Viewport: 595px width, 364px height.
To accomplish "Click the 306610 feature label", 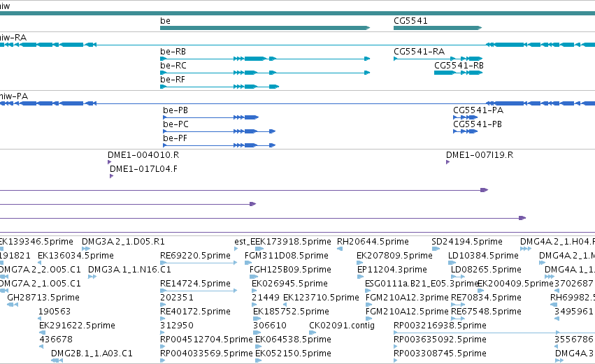I will click(x=270, y=326).
